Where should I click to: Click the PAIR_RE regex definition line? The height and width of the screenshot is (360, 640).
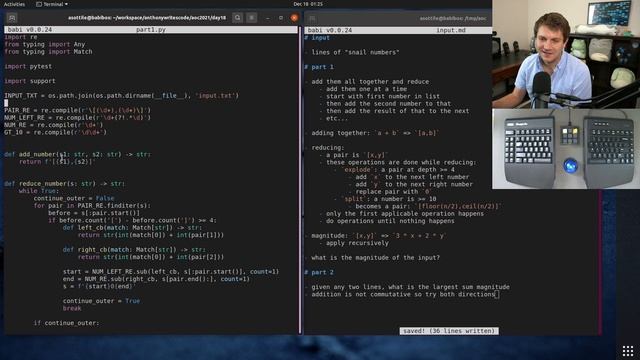(78, 110)
